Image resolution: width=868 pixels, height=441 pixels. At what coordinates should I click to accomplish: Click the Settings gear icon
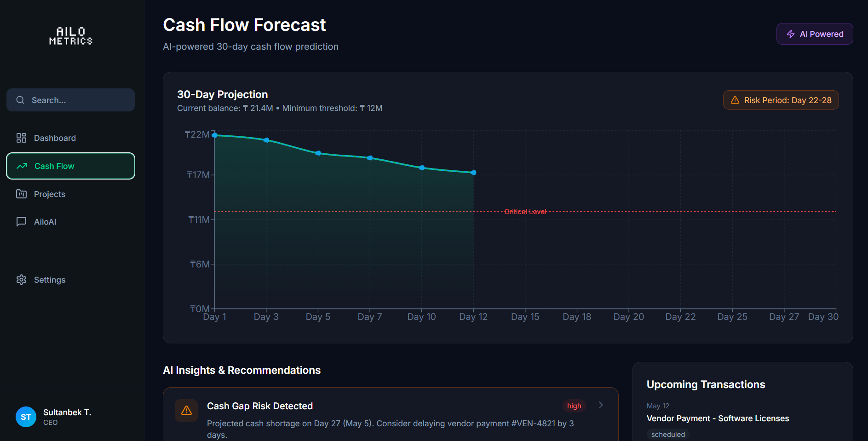pos(21,280)
